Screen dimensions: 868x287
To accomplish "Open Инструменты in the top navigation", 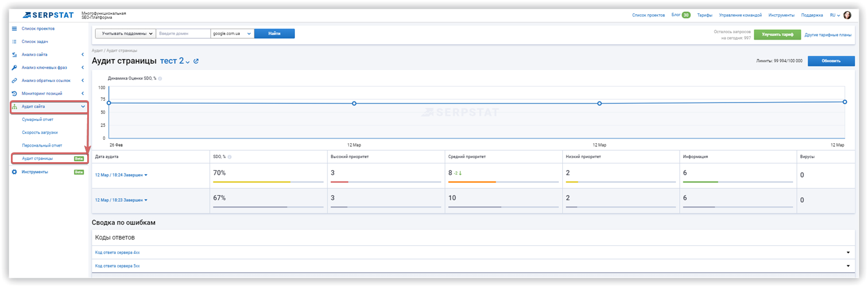I will click(x=781, y=15).
